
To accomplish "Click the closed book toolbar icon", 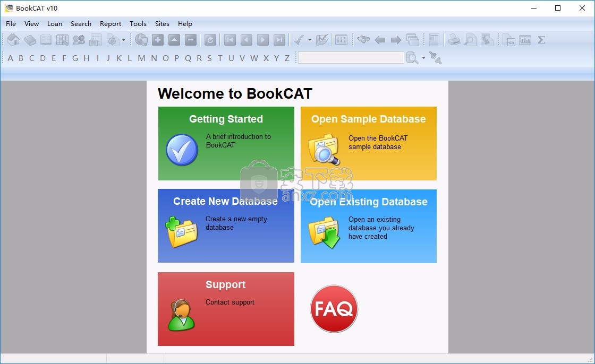I will pyautogui.click(x=30, y=40).
